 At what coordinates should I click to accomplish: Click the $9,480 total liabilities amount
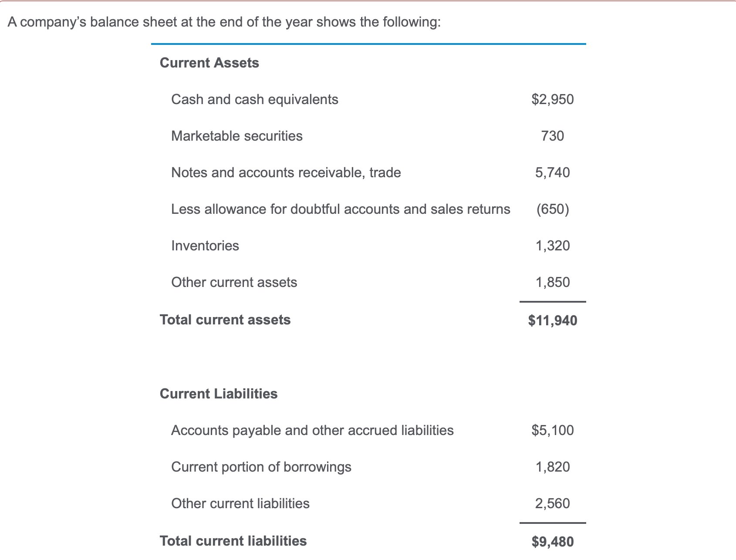[x=553, y=542]
